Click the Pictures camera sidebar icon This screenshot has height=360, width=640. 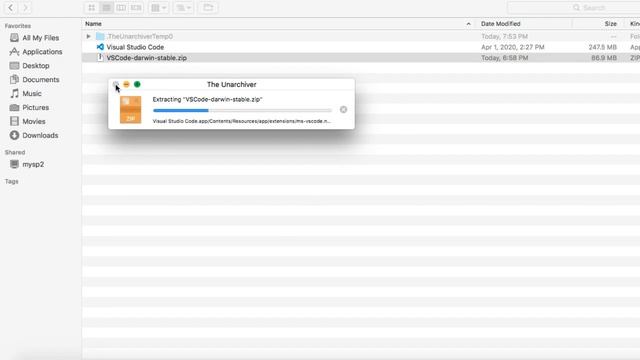pyautogui.click(x=14, y=107)
